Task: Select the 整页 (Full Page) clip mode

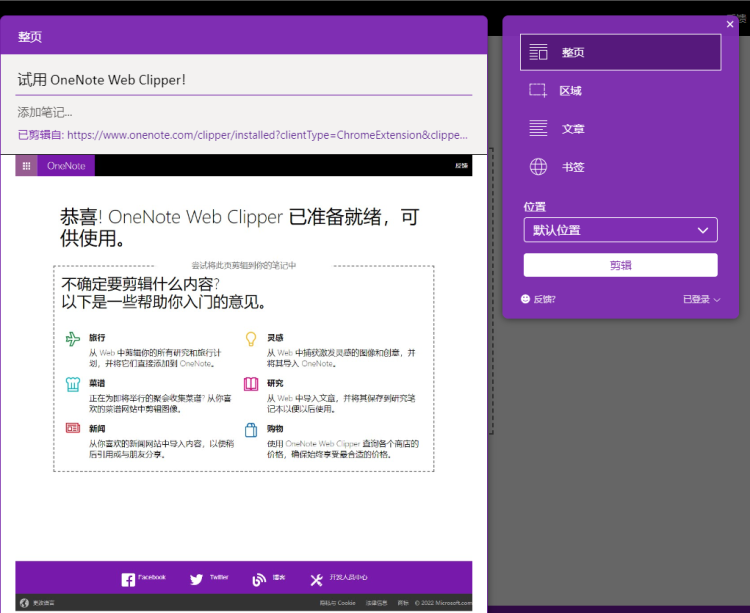Action: 620,52
